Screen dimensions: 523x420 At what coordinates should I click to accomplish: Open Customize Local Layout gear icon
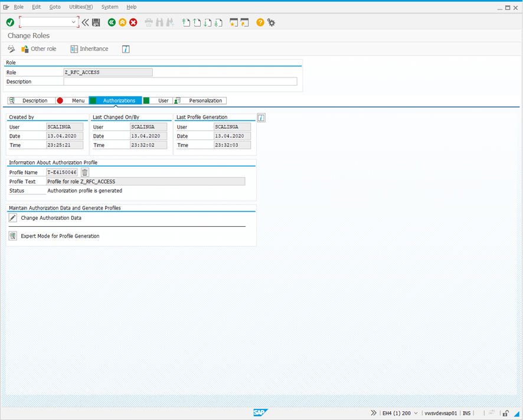[271, 22]
